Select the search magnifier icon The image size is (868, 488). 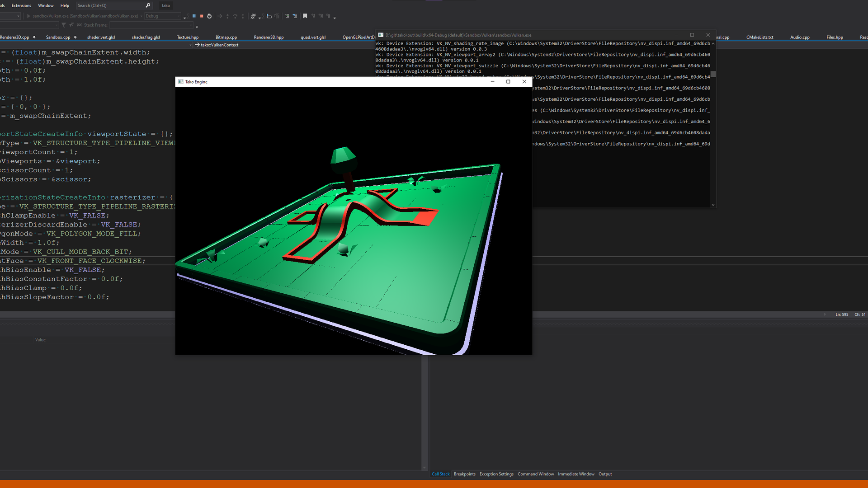pos(148,5)
